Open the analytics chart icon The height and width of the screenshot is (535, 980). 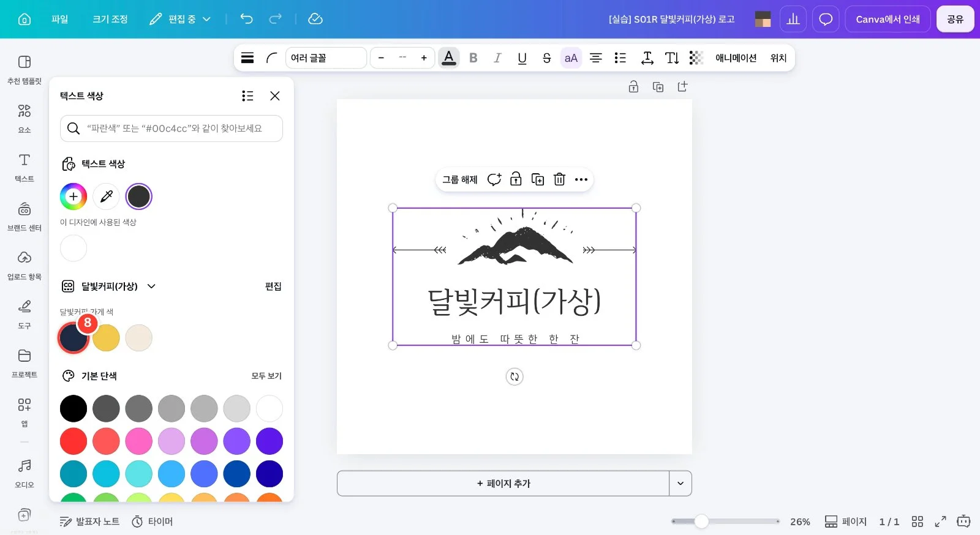[x=793, y=19]
